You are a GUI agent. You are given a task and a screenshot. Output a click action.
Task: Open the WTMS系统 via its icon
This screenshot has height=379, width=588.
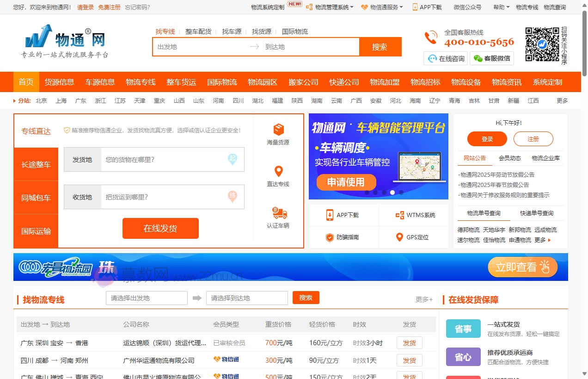[400, 215]
